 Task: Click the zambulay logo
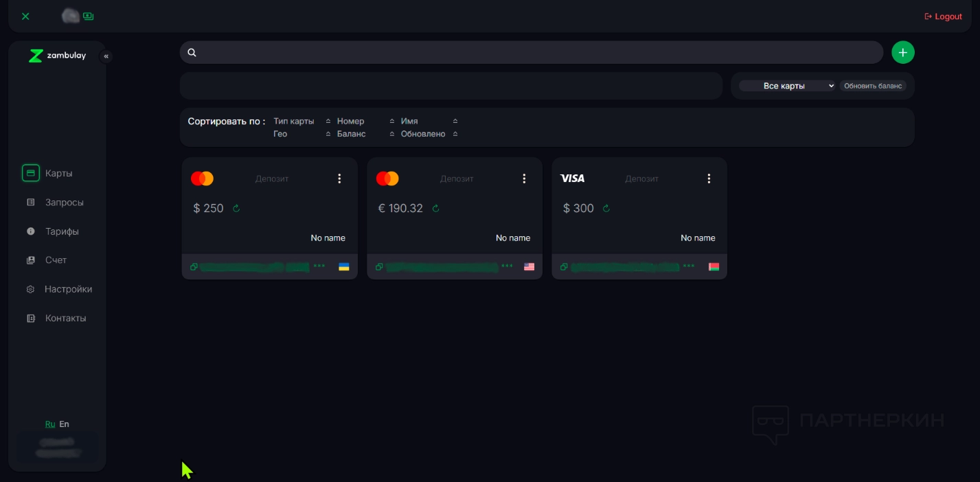58,56
